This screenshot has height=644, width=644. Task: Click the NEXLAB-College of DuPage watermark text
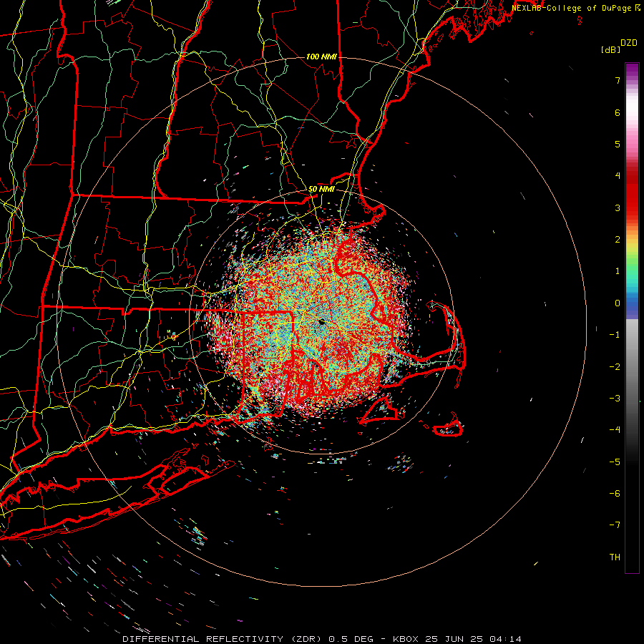(572, 8)
